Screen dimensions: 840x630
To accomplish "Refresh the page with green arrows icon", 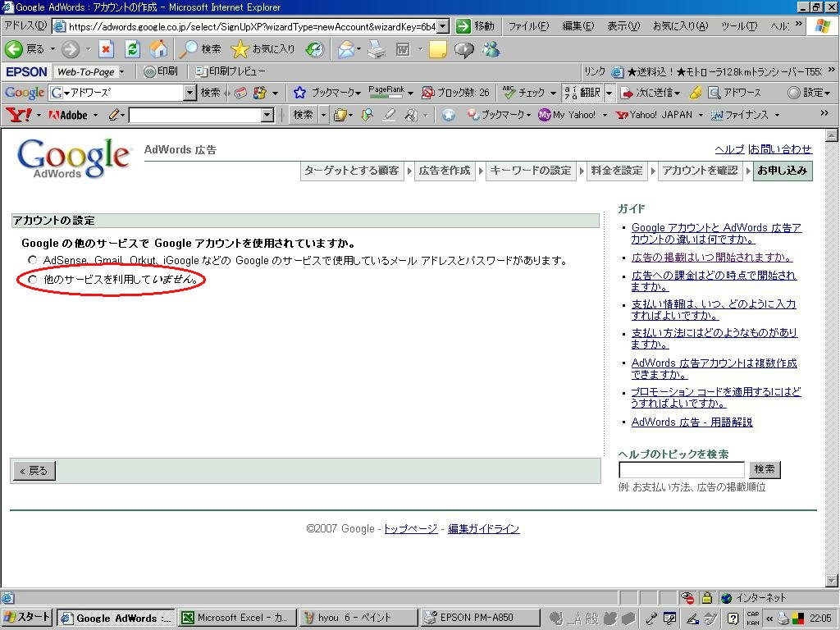I will coord(132,49).
